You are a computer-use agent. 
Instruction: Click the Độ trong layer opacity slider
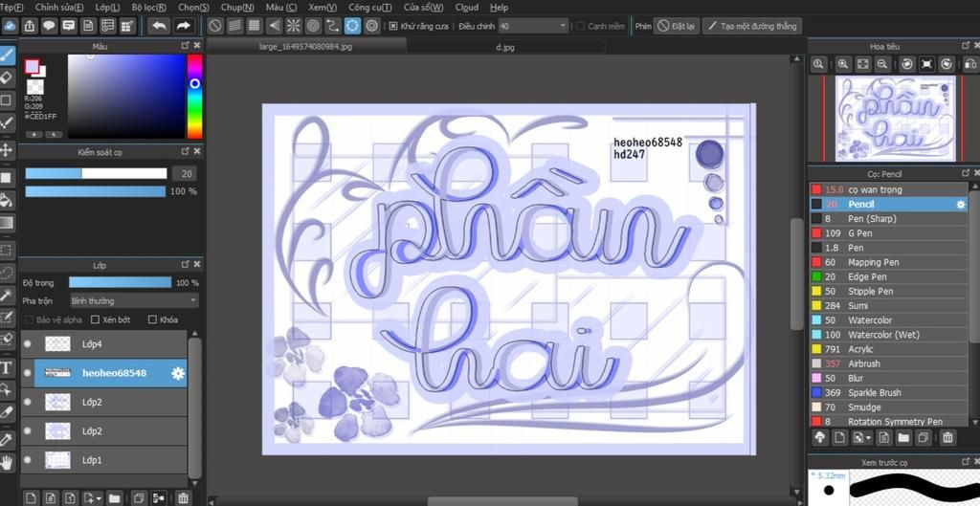pyautogui.click(x=120, y=283)
